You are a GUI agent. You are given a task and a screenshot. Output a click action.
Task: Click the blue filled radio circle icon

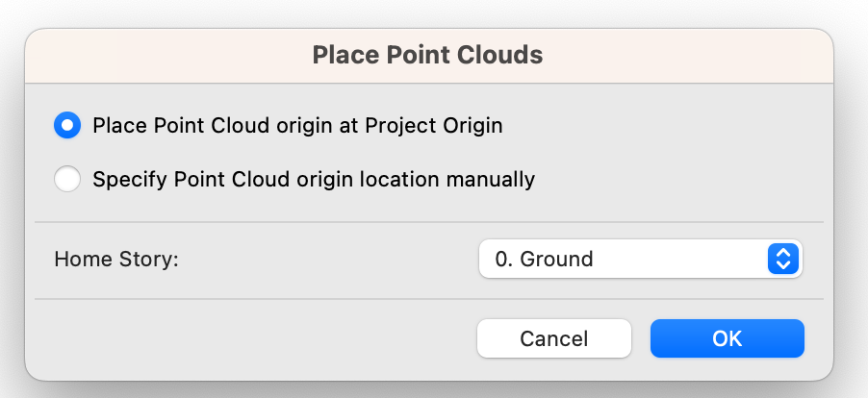click(67, 125)
